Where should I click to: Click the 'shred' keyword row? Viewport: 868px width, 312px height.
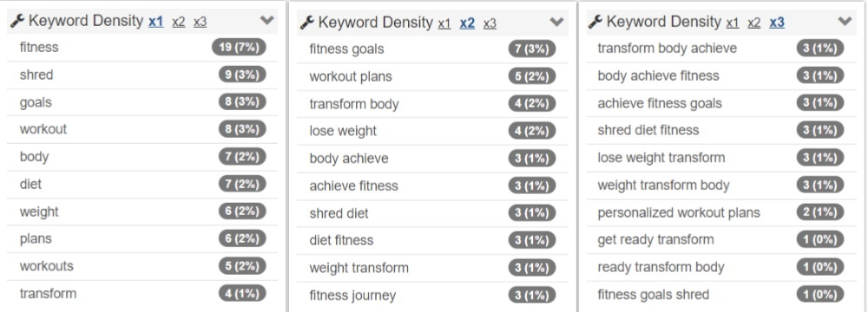[x=137, y=75]
